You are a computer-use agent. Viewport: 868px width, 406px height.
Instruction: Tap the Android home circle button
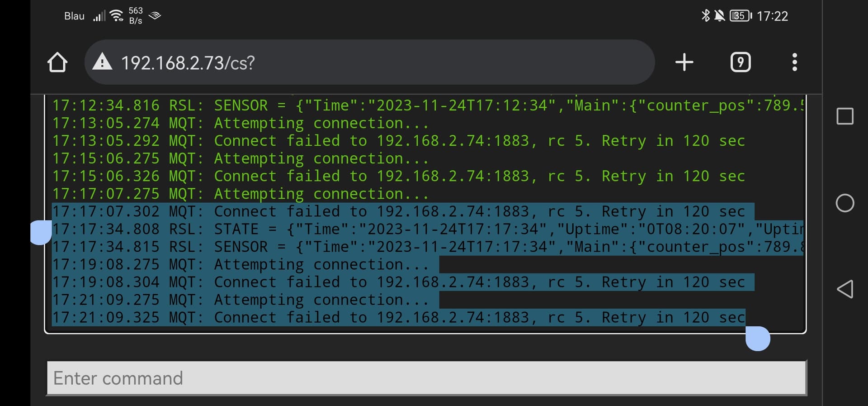pos(845,203)
